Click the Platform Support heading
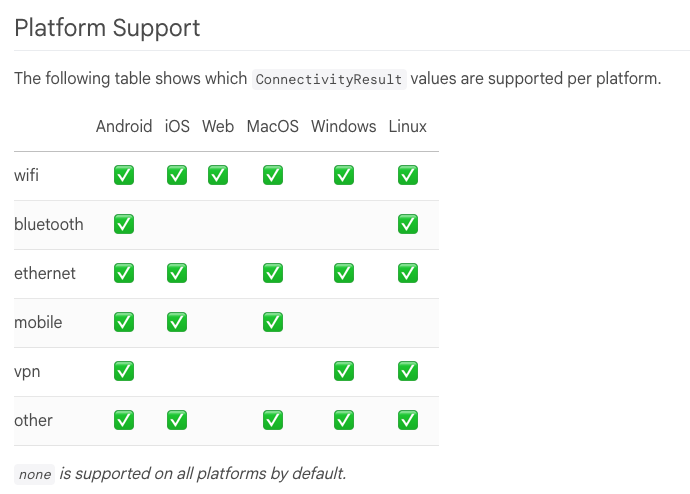This screenshot has width=690, height=494. click(x=107, y=29)
